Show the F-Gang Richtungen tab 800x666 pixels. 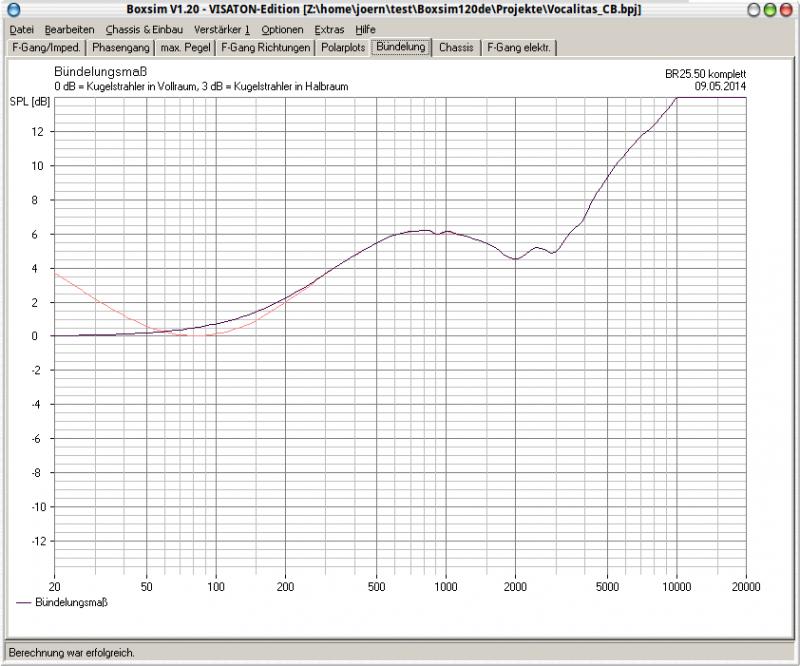point(266,47)
